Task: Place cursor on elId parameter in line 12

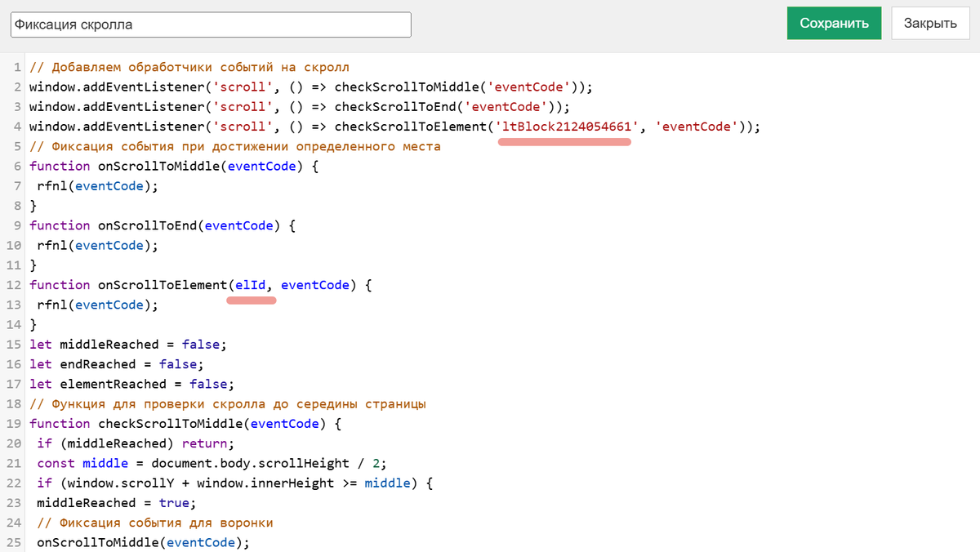Action: coord(250,285)
